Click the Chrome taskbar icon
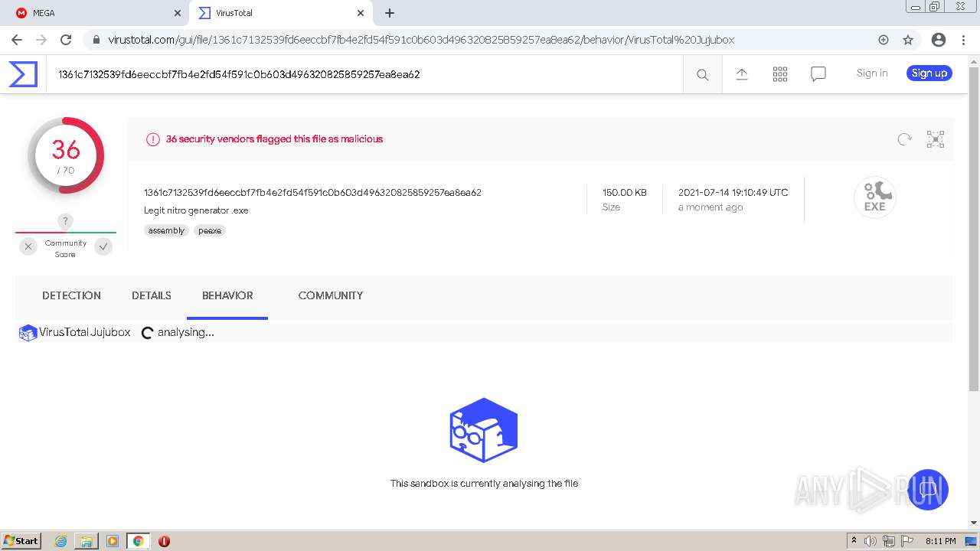The height and width of the screenshot is (551, 980). pos(138,541)
